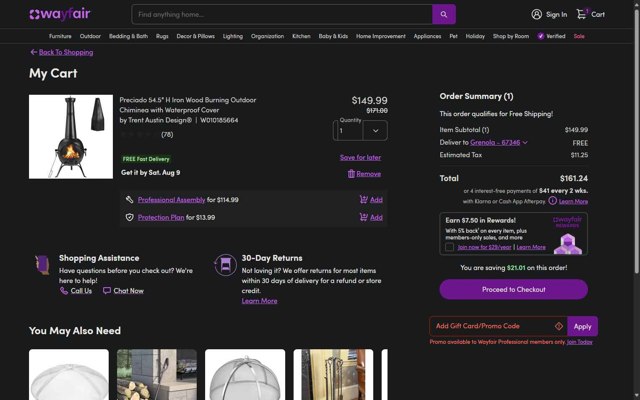Click the phone icon next to Call Us
The height and width of the screenshot is (400, 640).
pyautogui.click(x=64, y=291)
